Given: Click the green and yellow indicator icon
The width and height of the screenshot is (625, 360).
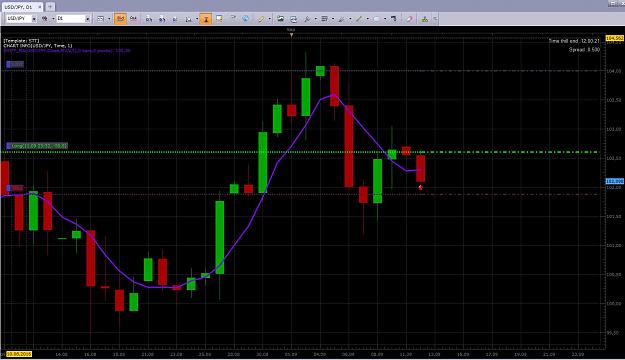Looking at the screenshot, I should (425, 19).
